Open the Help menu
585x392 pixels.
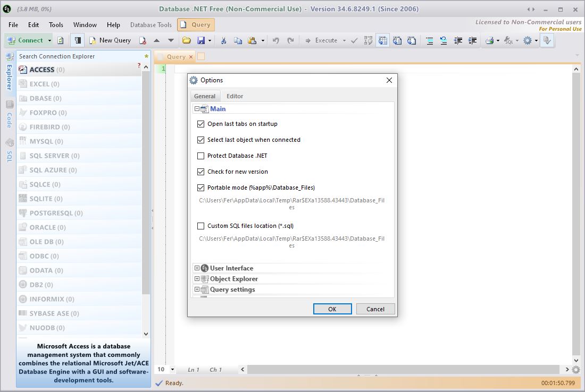click(113, 24)
